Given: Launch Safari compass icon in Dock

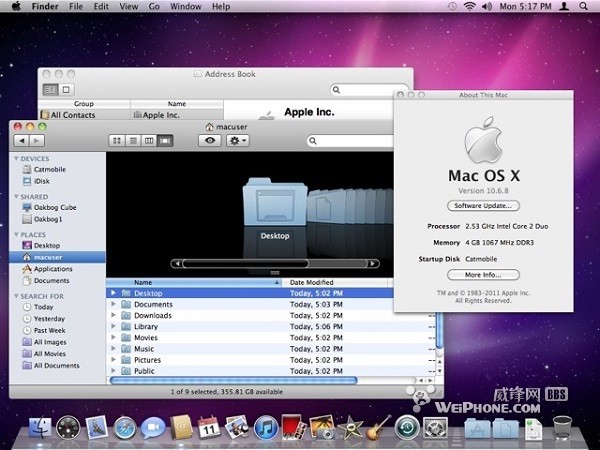Looking at the screenshot, I should 124,427.
